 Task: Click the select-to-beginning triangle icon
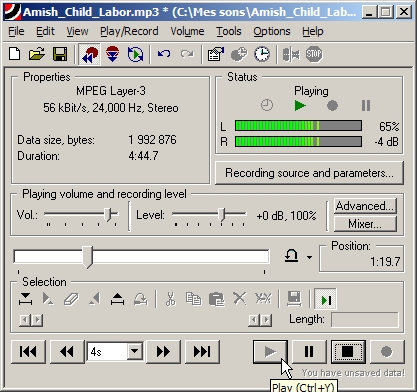(48, 299)
